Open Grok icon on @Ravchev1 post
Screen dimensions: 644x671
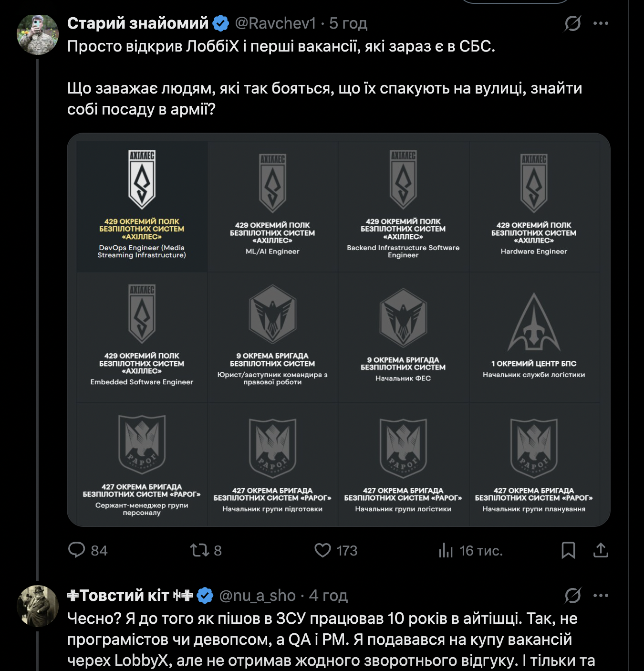point(572,23)
